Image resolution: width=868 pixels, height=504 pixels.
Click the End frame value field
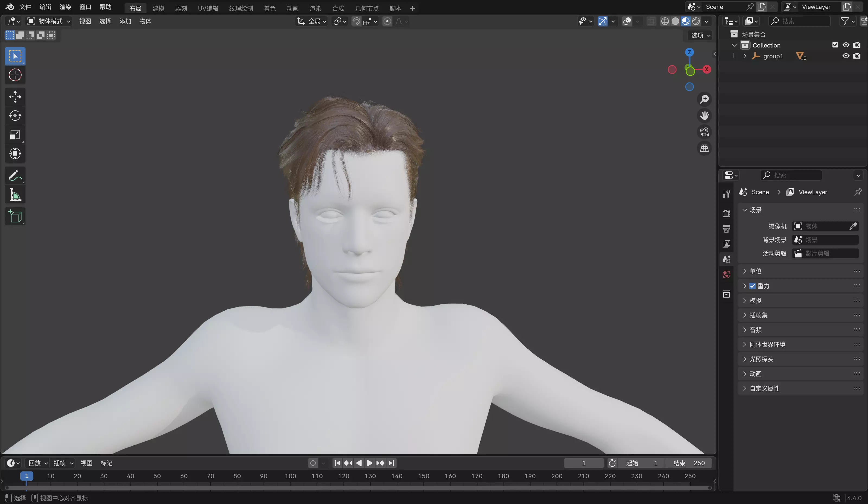click(688, 463)
